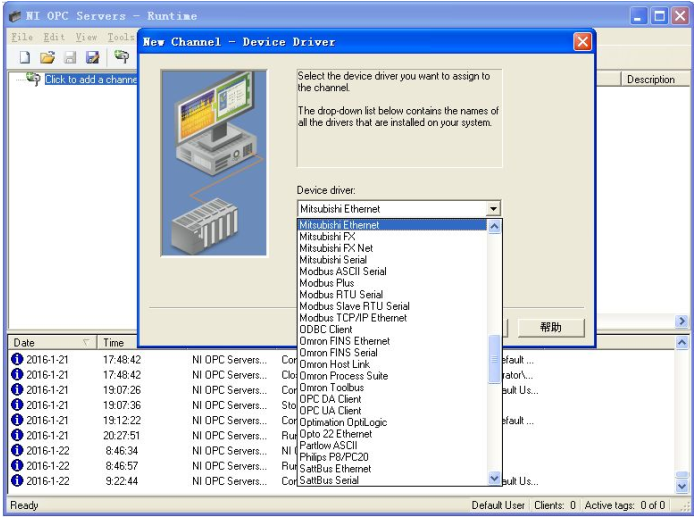The height and width of the screenshot is (518, 695).
Task: Choose Mitsubishi FX Net driver
Action: point(392,248)
